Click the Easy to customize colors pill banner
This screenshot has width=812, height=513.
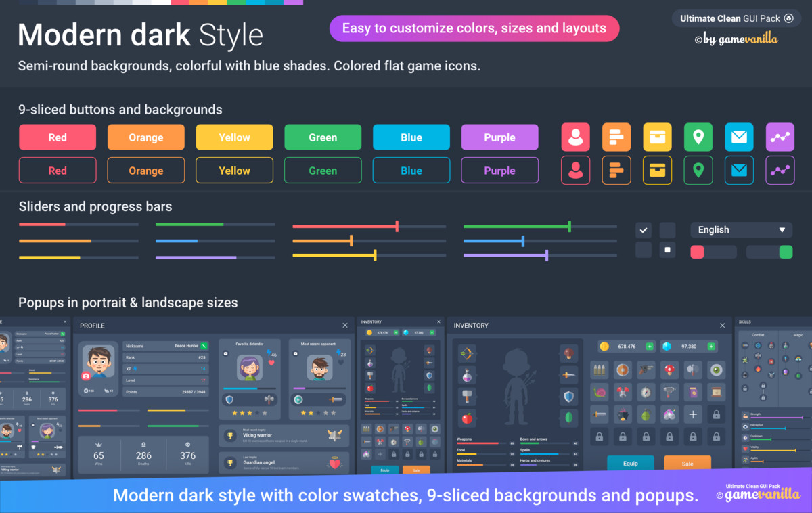point(474,28)
